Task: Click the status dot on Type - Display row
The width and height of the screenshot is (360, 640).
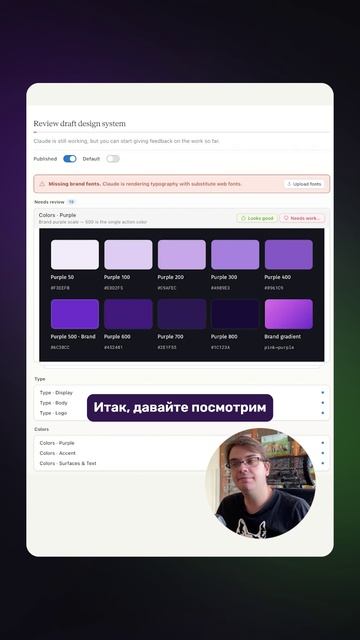Action: (322, 393)
